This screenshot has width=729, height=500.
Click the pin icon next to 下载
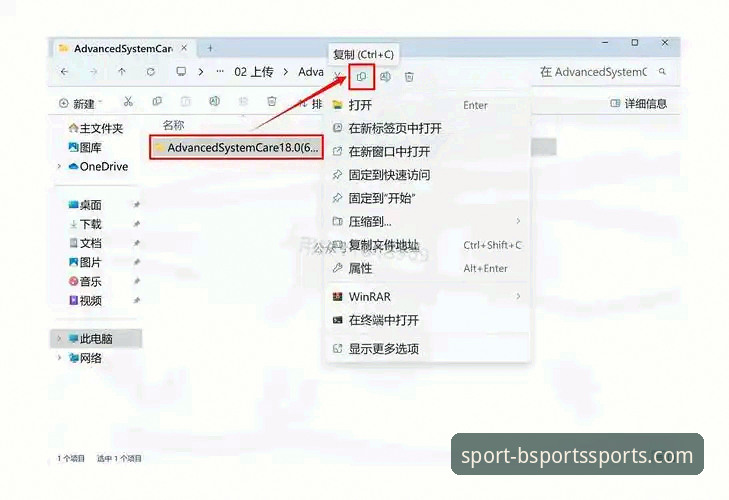pyautogui.click(x=136, y=224)
